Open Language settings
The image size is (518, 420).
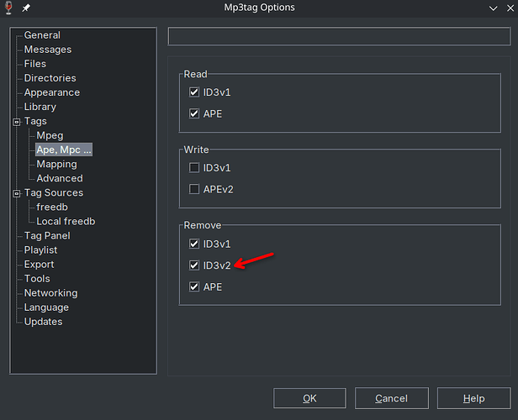[46, 307]
